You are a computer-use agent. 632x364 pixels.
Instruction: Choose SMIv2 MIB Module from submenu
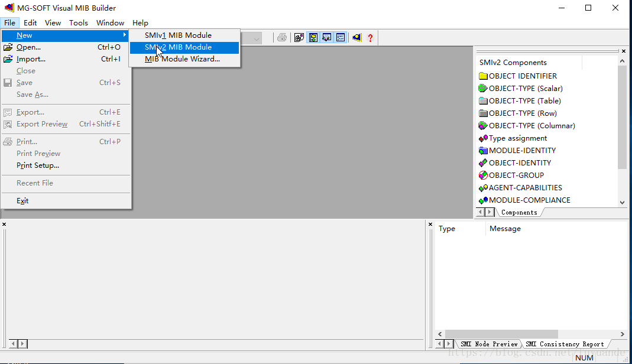[x=184, y=47]
